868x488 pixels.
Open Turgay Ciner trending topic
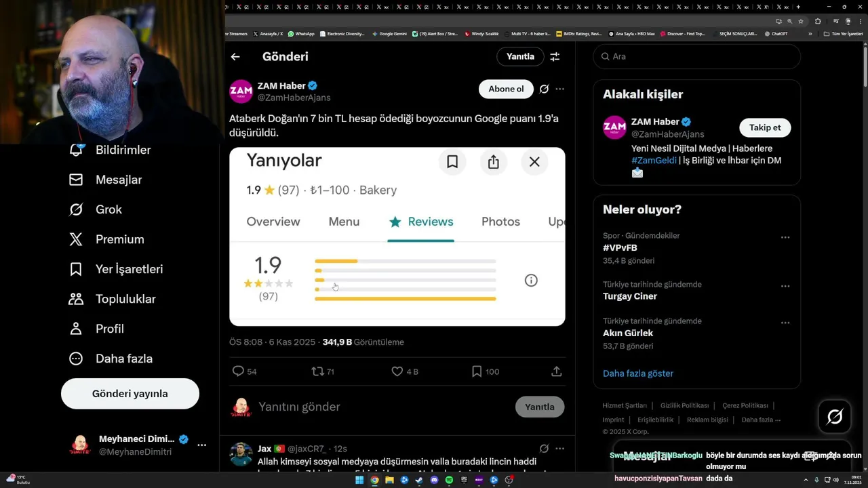(630, 296)
